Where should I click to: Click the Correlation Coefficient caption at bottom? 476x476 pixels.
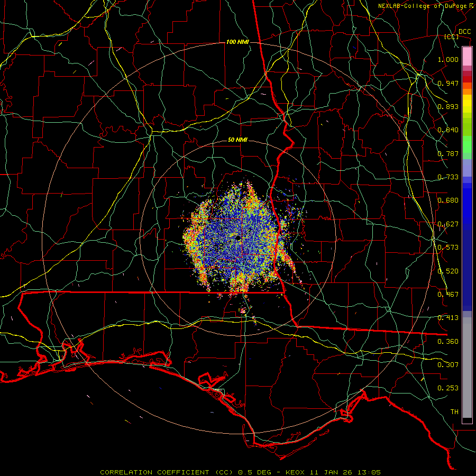click(240, 472)
